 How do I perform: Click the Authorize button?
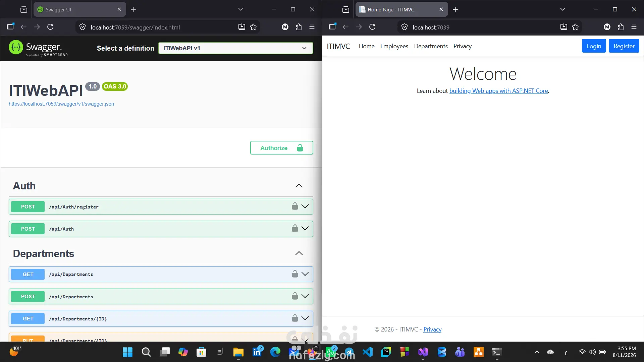point(282,148)
